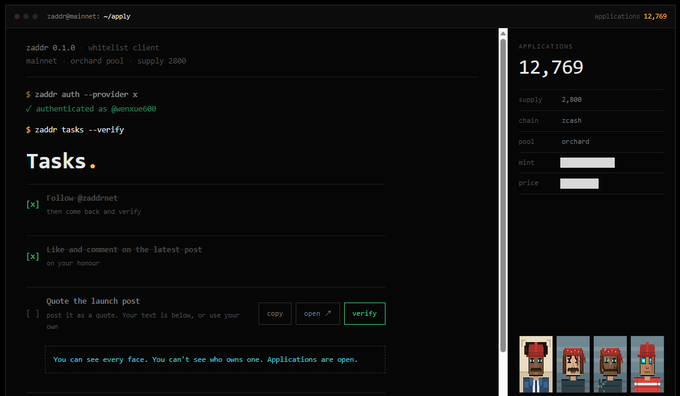Toggle the Like and comment task checkbox
The height and width of the screenshot is (396, 680).
(x=33, y=256)
